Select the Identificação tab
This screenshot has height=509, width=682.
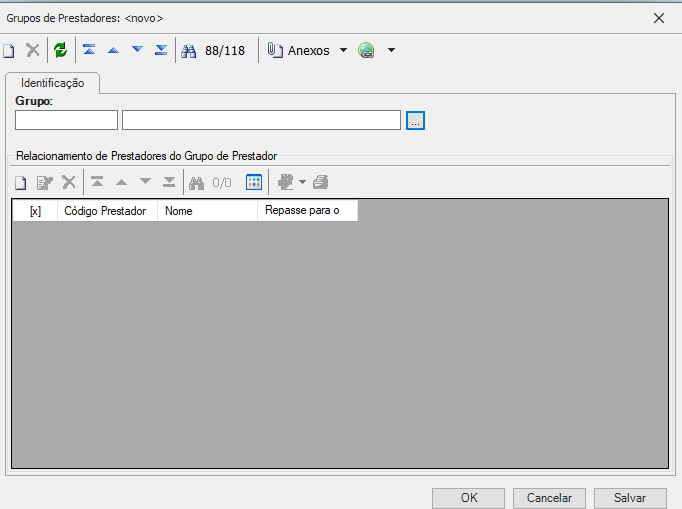point(53,83)
